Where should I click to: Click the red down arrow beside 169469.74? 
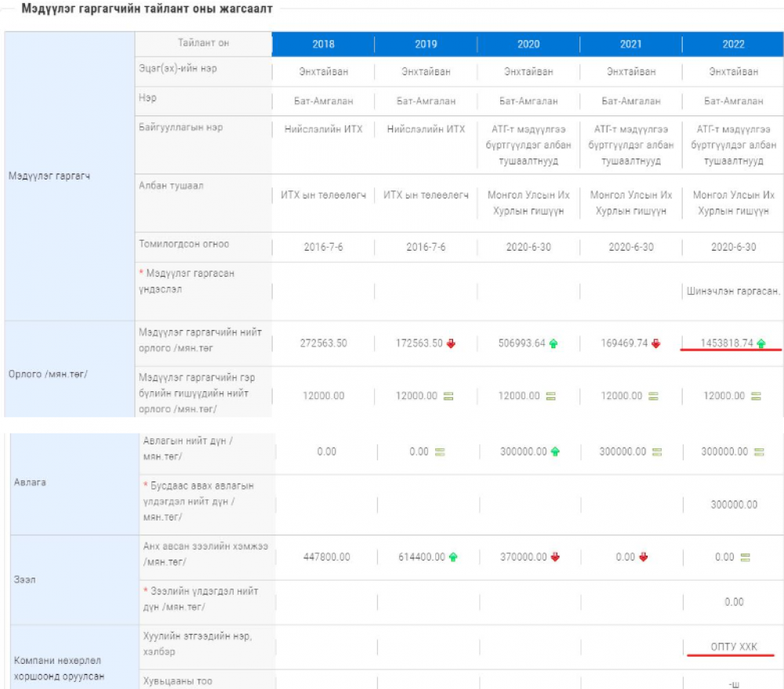point(656,343)
